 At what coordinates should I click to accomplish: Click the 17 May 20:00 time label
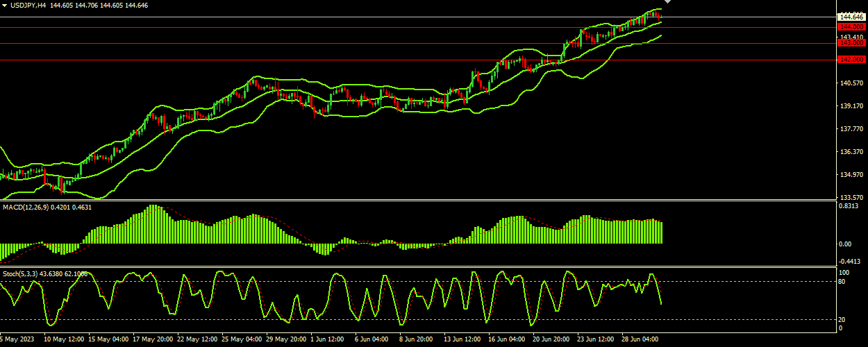(x=152, y=340)
